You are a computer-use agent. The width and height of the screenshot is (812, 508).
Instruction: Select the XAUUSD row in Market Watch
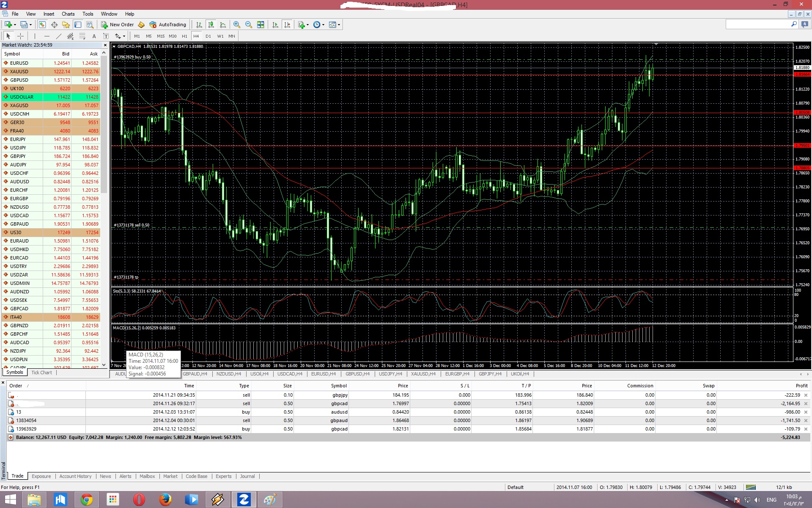click(51, 72)
